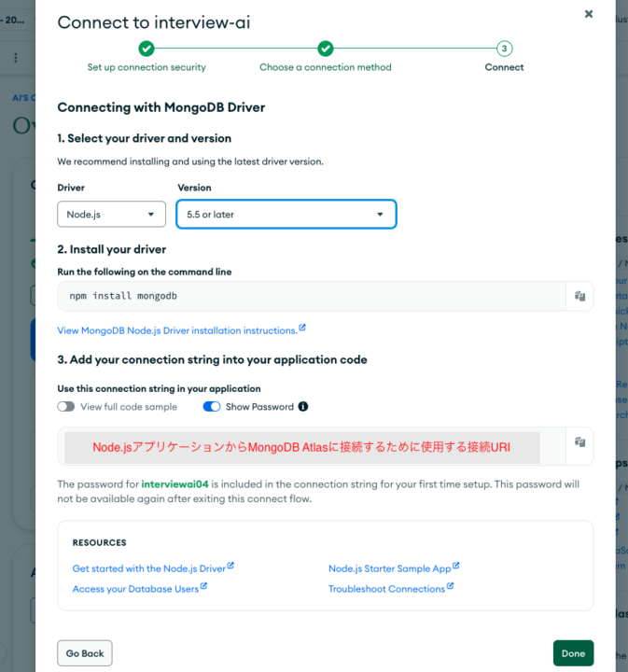Viewport: 628px width, 672px height.
Task: Select step 3 Connect circle
Action: click(x=504, y=49)
